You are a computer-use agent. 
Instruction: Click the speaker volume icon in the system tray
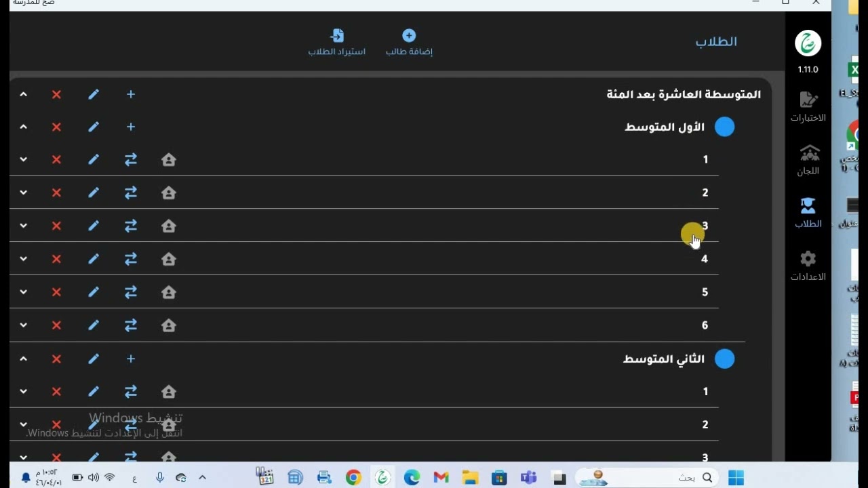(x=94, y=478)
